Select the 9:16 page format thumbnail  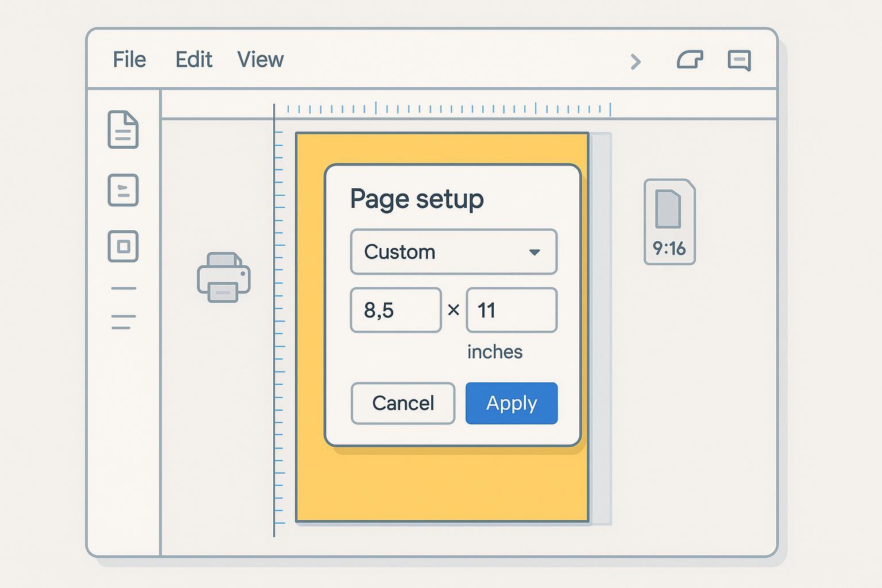[669, 222]
